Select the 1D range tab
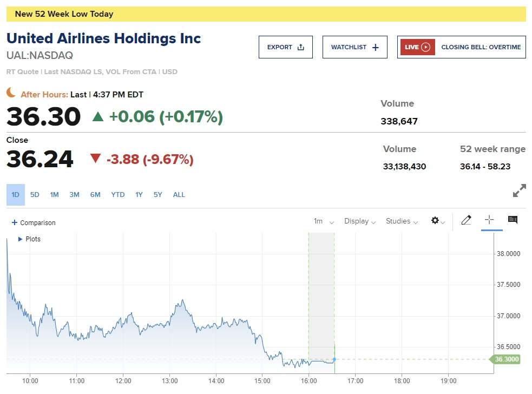532x394 pixels. click(16, 195)
